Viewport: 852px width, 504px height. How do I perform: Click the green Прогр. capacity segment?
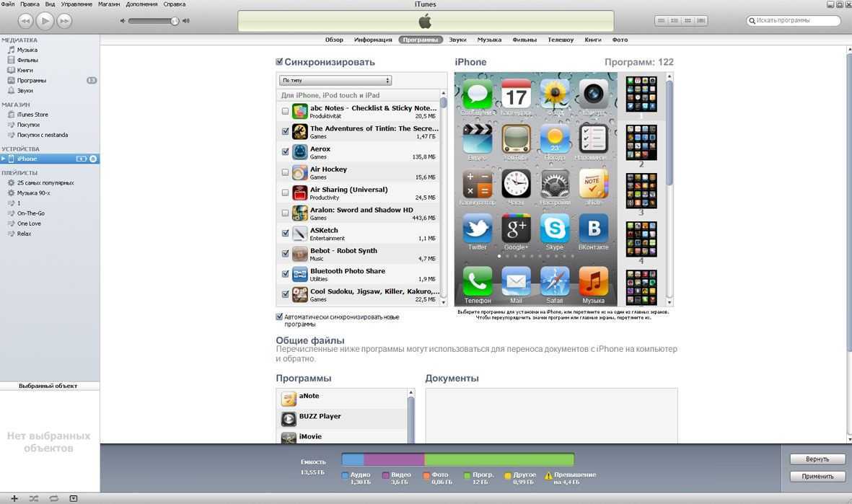(x=499, y=459)
